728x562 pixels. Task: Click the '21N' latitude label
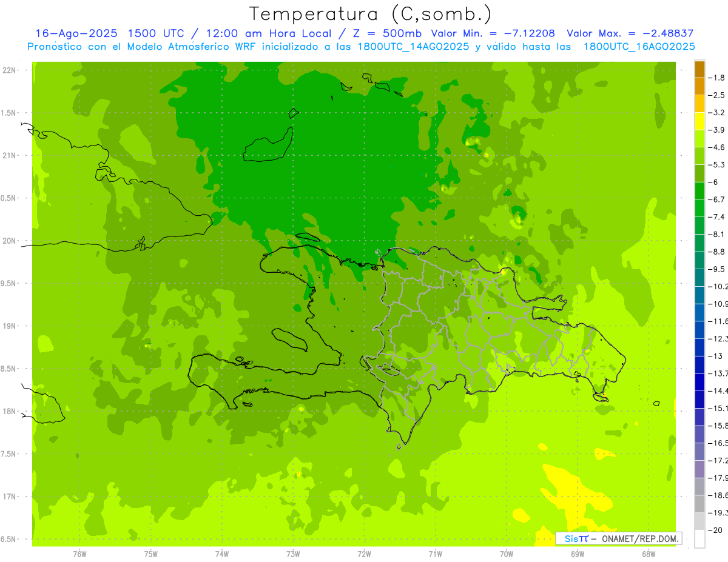click(9, 155)
